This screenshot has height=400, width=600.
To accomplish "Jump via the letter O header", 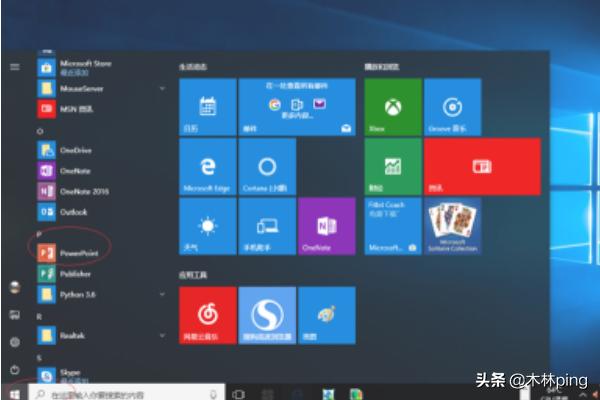I will click(x=39, y=131).
